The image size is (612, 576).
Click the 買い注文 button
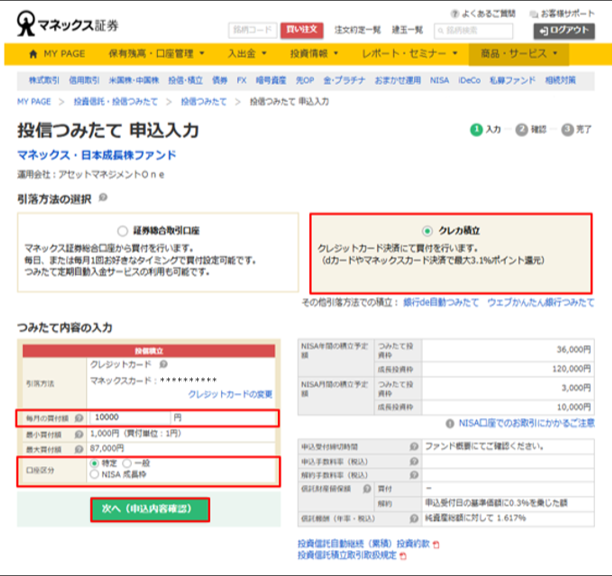point(302,30)
